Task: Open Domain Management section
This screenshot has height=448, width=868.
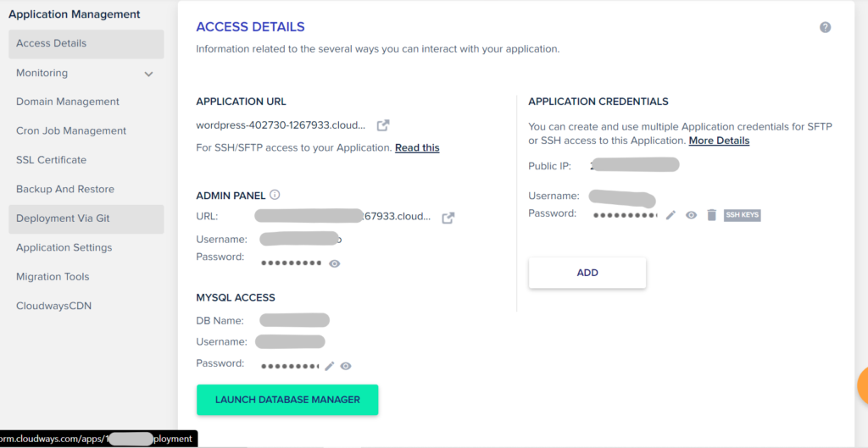Action: click(68, 102)
